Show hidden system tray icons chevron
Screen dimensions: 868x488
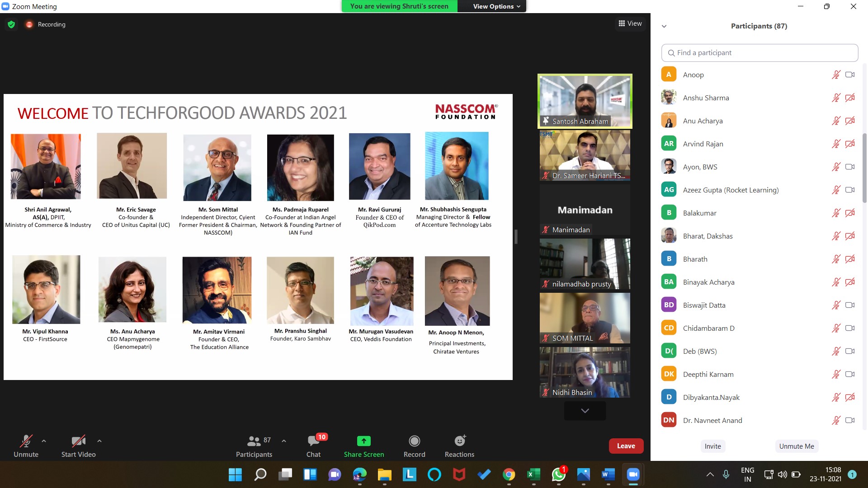[x=710, y=474]
